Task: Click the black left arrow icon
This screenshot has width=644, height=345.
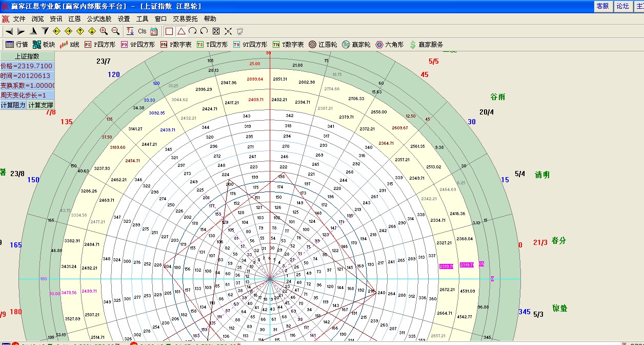Action: point(9,31)
